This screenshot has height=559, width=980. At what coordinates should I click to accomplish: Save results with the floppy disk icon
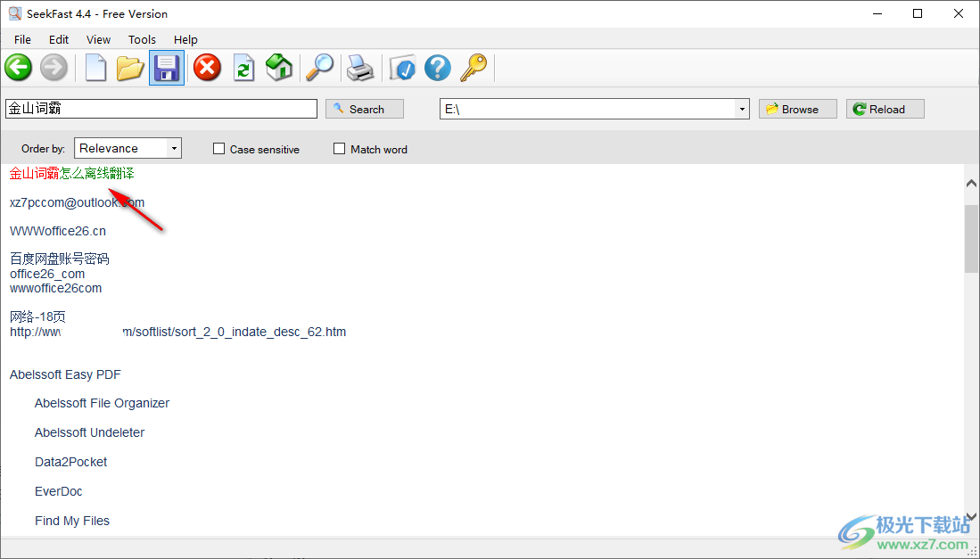[x=167, y=68]
